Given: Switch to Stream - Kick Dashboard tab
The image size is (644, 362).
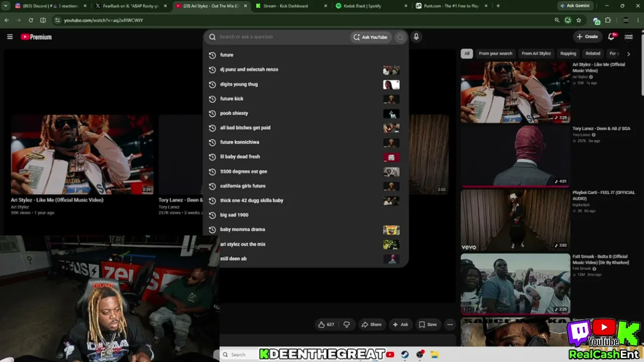Looking at the screenshot, I should (291, 6).
